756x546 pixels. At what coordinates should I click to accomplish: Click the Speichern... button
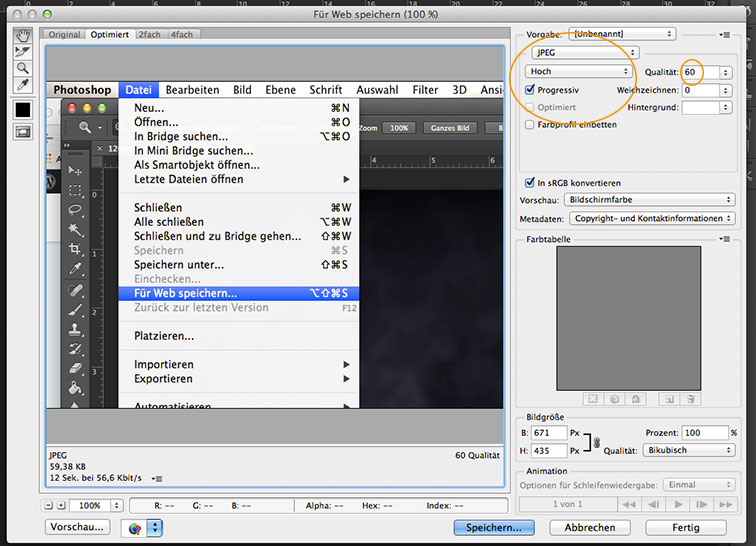click(x=494, y=527)
